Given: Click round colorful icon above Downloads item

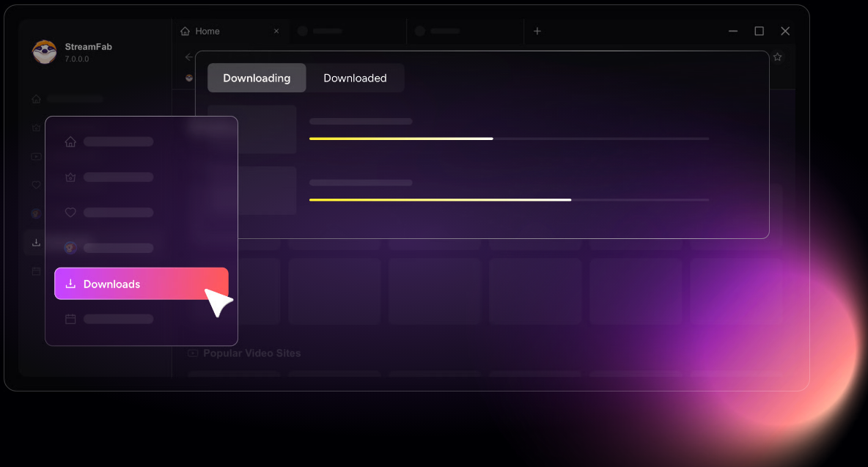Looking at the screenshot, I should [70, 248].
